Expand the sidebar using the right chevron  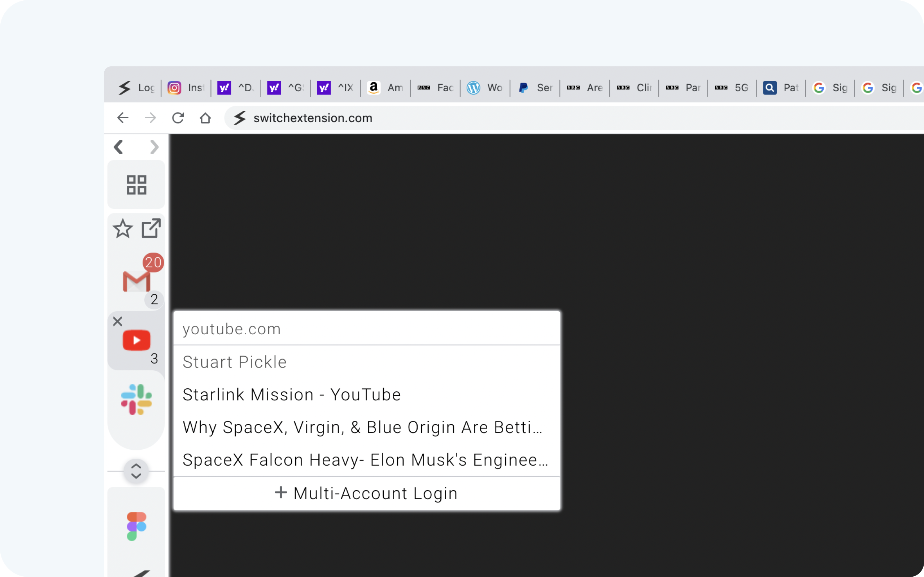[153, 147]
